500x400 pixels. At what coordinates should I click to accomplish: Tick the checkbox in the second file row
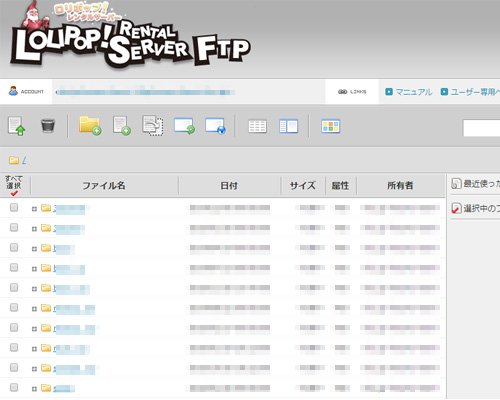[x=14, y=228]
